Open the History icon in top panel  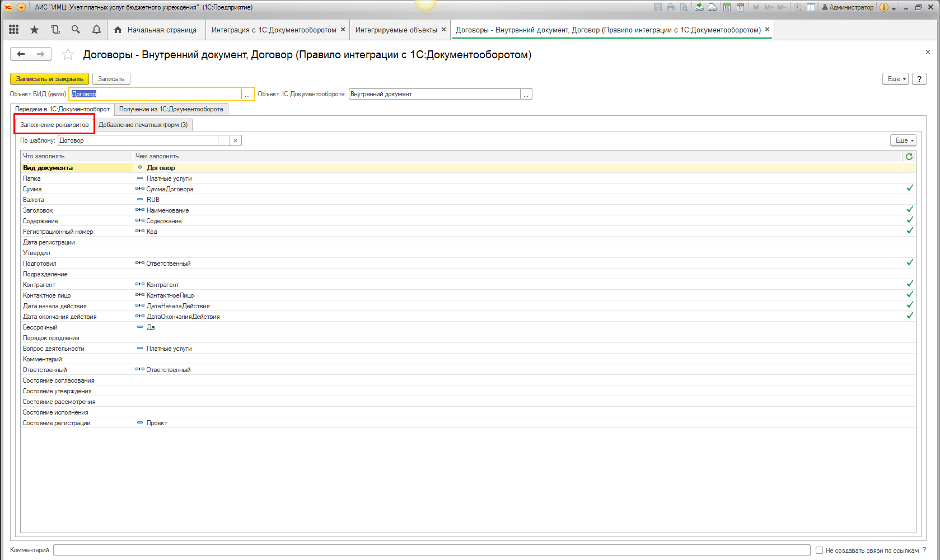(55, 30)
